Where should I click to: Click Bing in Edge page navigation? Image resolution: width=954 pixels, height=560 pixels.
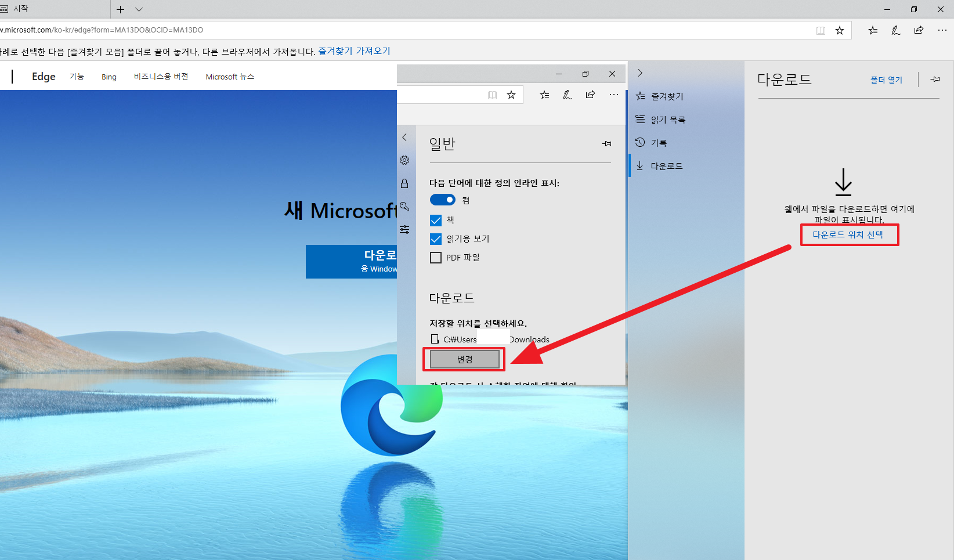[109, 77]
